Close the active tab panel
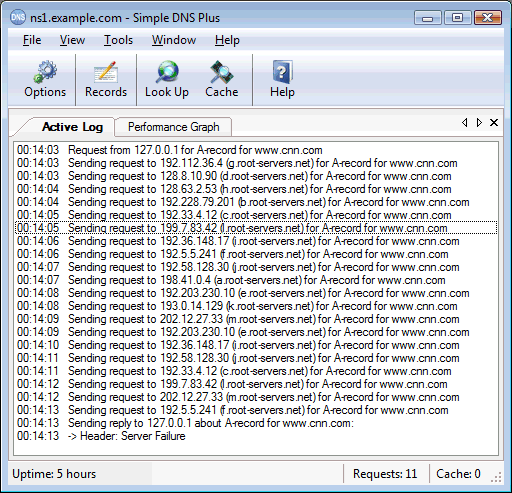The height and width of the screenshot is (493, 512). [494, 123]
